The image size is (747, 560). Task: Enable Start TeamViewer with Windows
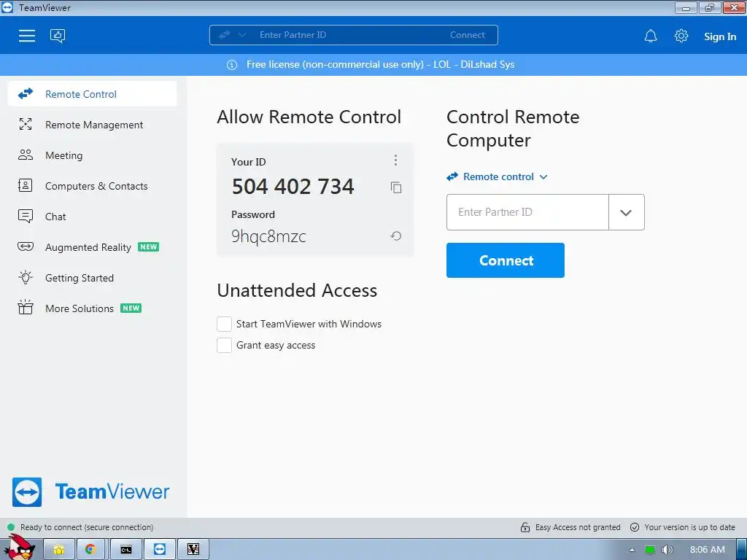pos(225,324)
